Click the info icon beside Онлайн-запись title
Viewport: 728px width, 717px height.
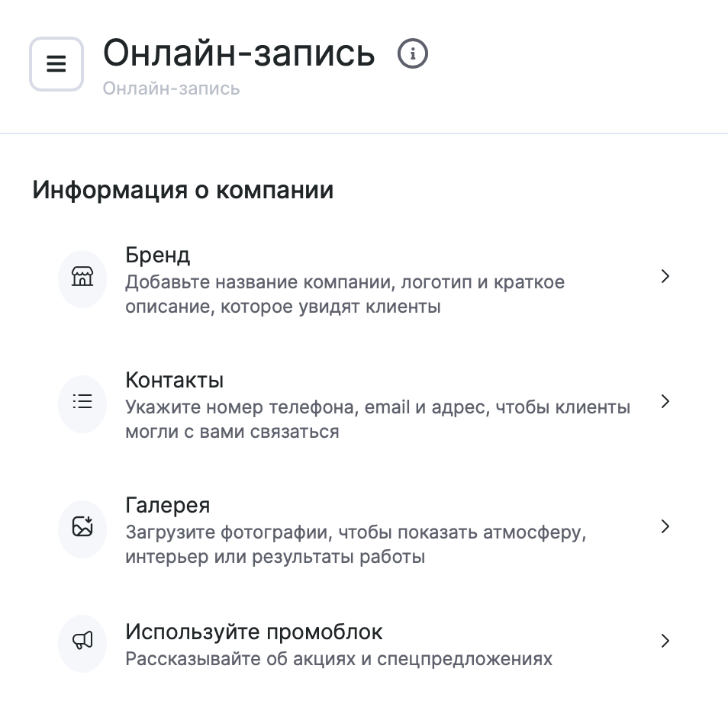point(413,54)
